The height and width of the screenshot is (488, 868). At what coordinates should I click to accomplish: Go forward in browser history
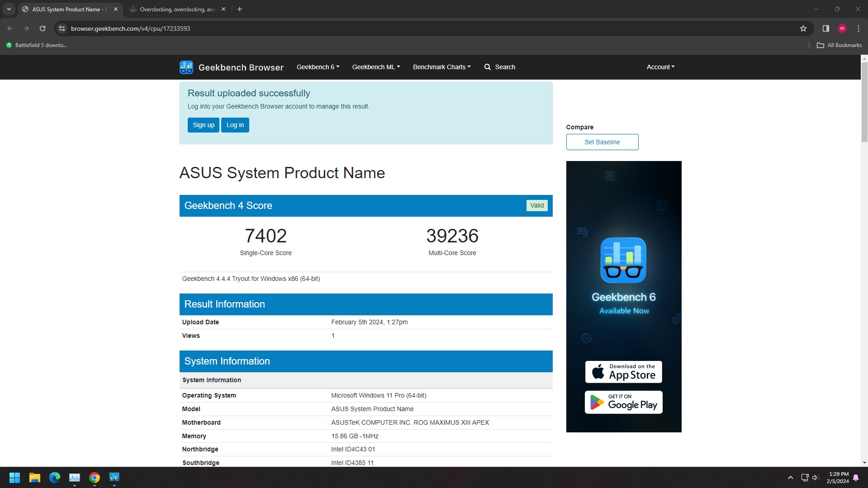(x=26, y=28)
